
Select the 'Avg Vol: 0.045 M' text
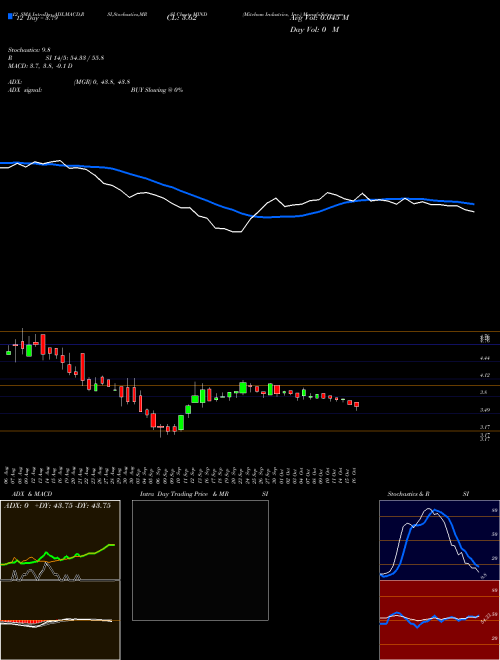pyautogui.click(x=319, y=18)
